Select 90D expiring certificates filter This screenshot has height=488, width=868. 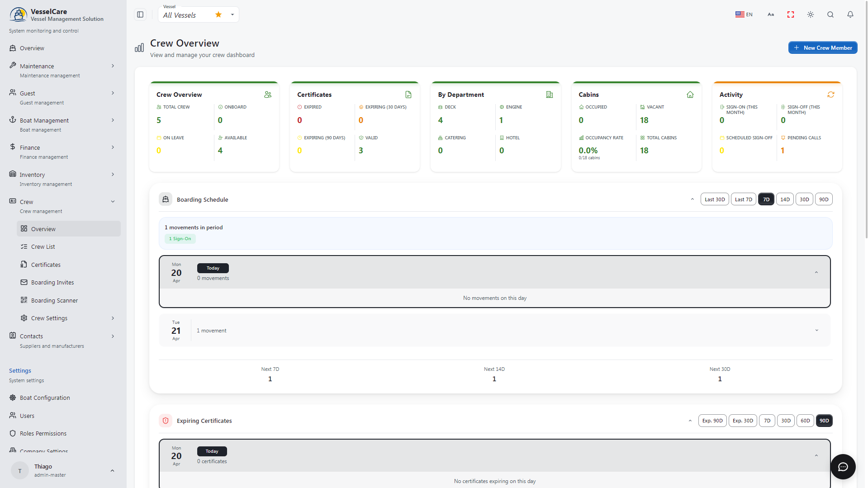pyautogui.click(x=825, y=421)
